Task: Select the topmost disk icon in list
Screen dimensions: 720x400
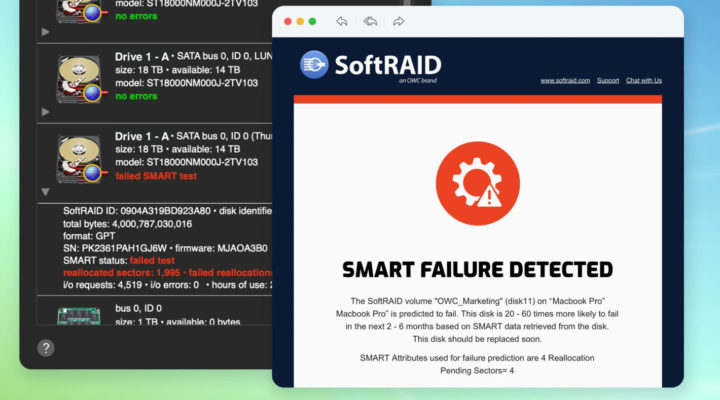Action: point(81,11)
